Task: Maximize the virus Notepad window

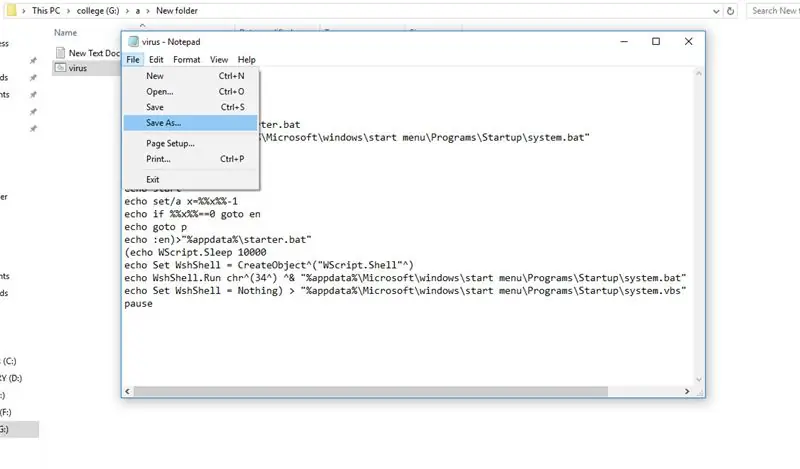Action: click(x=656, y=41)
